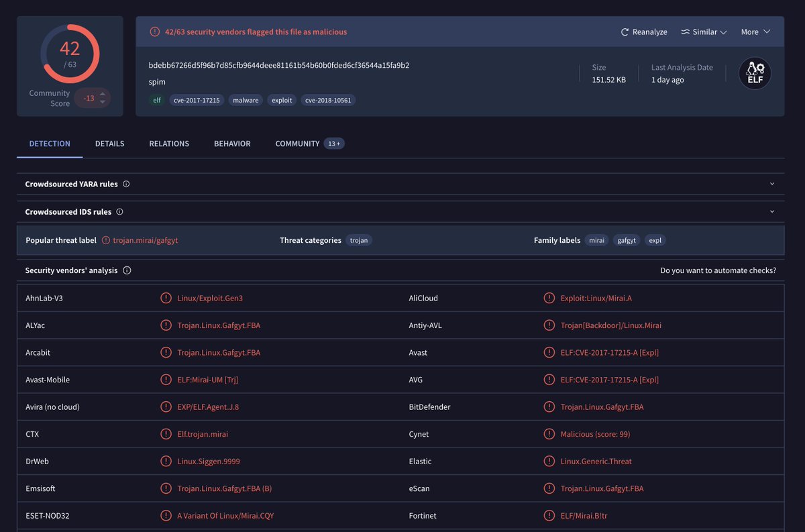This screenshot has width=805, height=532.
Task: Click the 'malware' tag
Action: point(246,100)
